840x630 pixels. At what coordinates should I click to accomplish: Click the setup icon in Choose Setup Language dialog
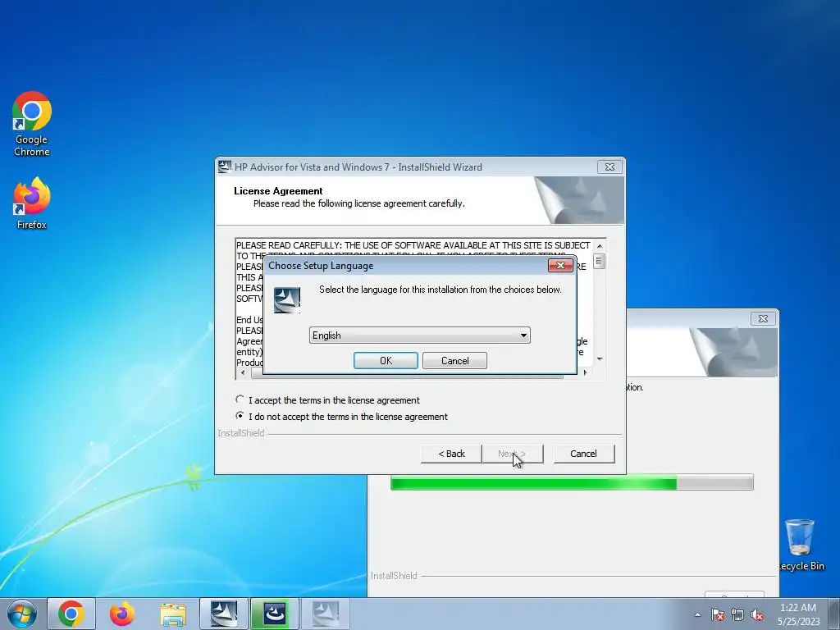[287, 300]
